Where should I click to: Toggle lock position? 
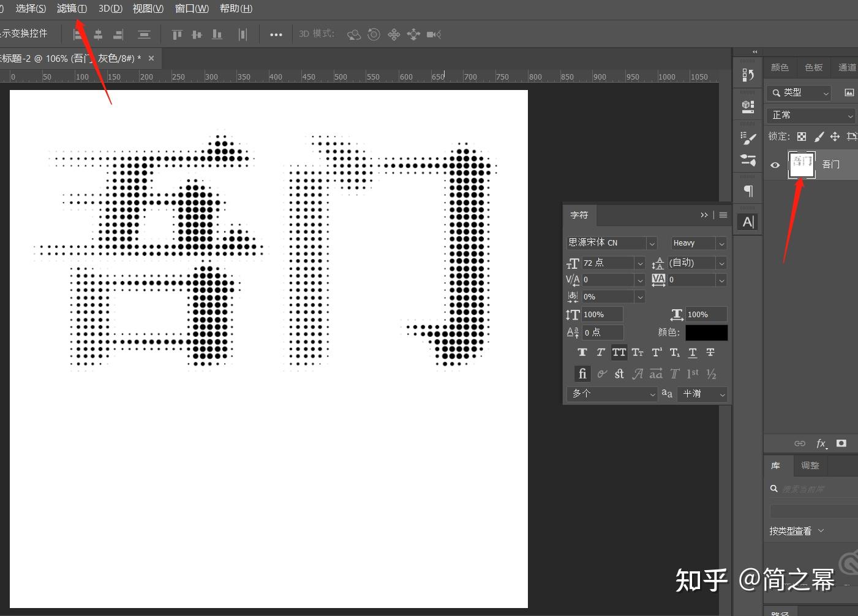click(835, 136)
